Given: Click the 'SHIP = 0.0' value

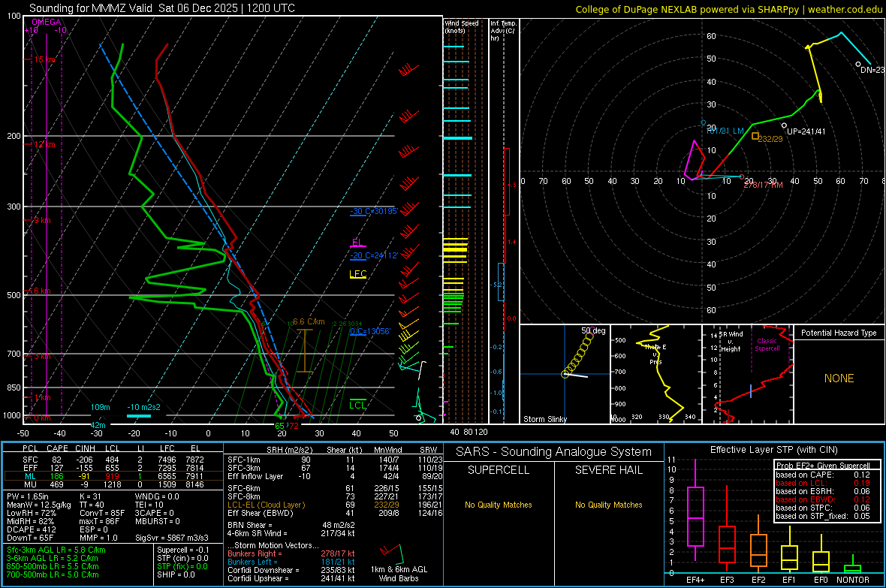Looking at the screenshot, I should tap(176, 574).
